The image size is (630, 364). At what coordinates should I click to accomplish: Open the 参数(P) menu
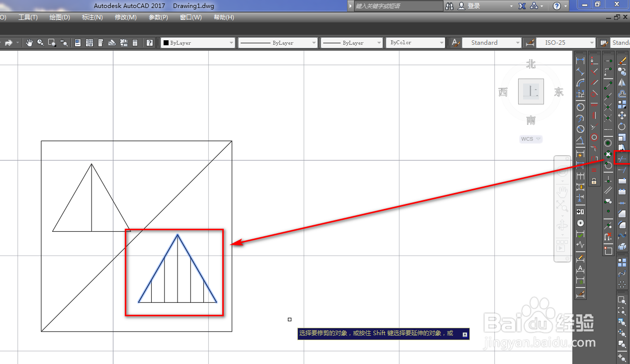pos(158,17)
